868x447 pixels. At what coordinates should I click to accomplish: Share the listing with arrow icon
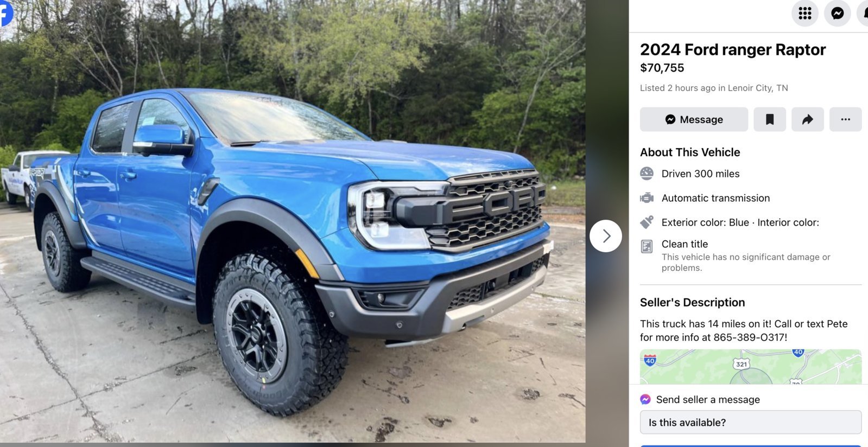(x=807, y=119)
